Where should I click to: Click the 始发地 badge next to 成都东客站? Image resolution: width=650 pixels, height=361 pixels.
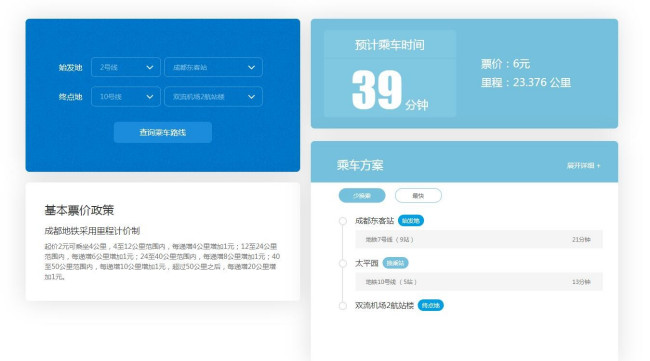[411, 221]
